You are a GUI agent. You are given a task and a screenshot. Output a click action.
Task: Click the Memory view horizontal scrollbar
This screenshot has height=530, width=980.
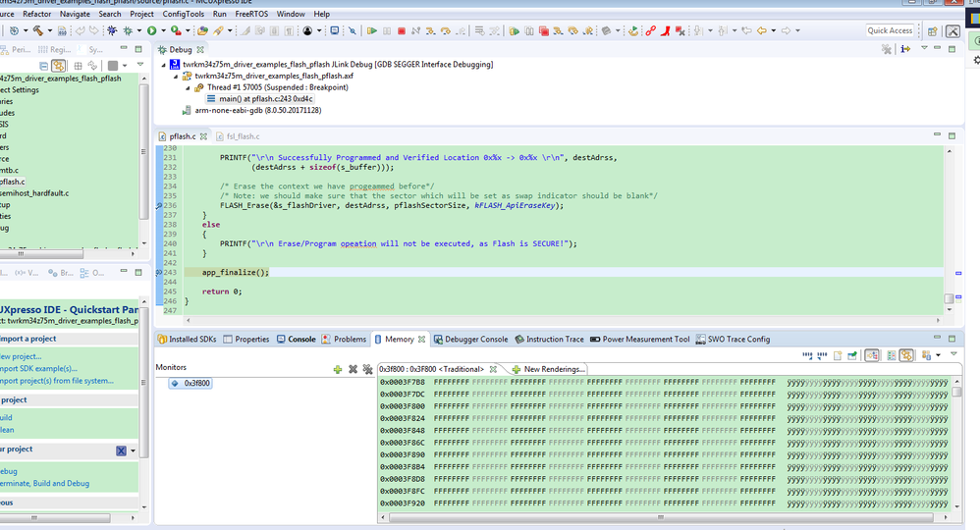[x=663, y=517]
